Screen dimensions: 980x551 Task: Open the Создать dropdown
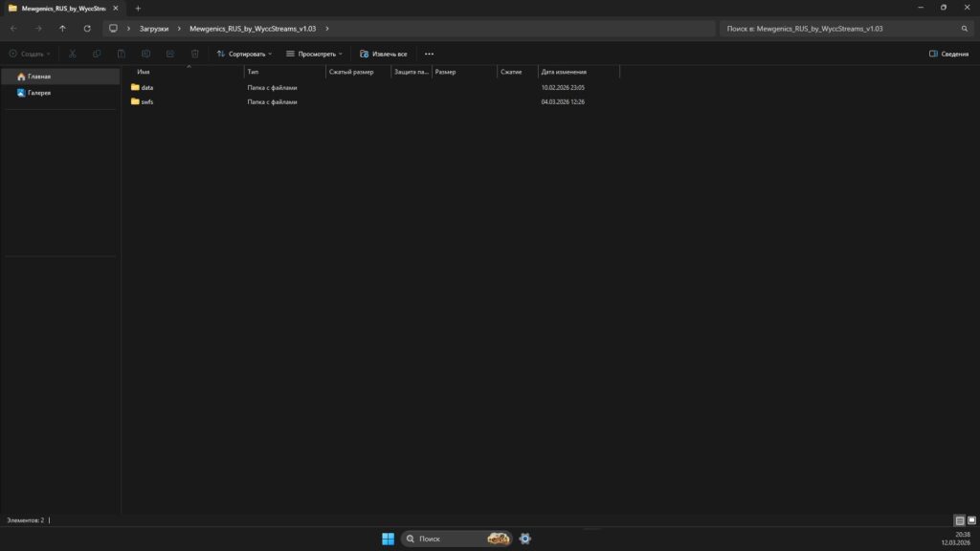(30, 54)
